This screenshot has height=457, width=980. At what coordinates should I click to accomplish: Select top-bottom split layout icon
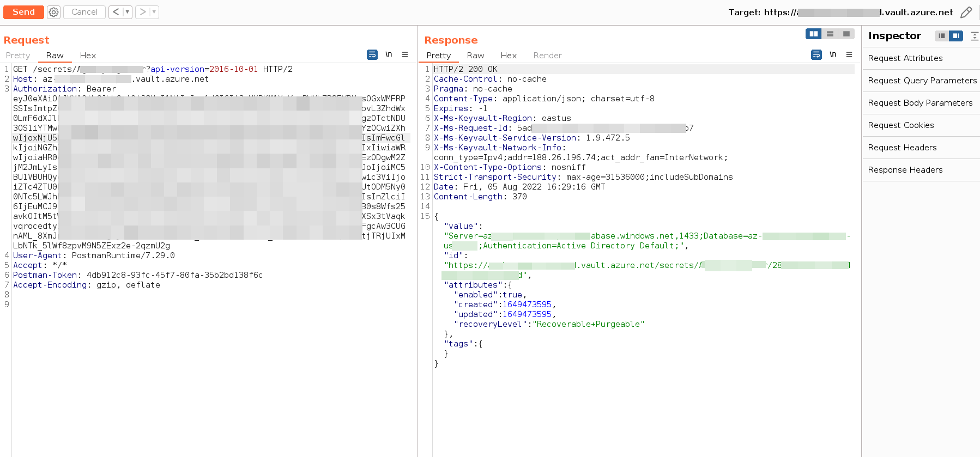830,34
